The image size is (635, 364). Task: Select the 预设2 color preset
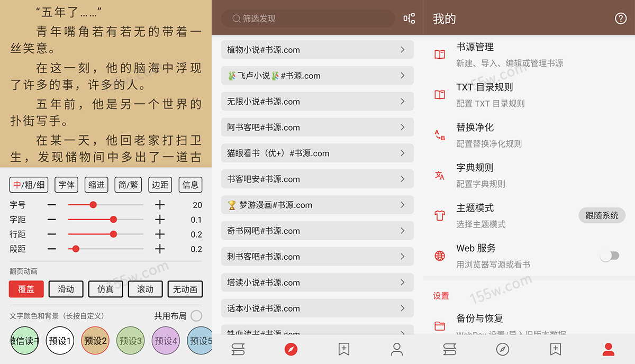click(x=95, y=341)
